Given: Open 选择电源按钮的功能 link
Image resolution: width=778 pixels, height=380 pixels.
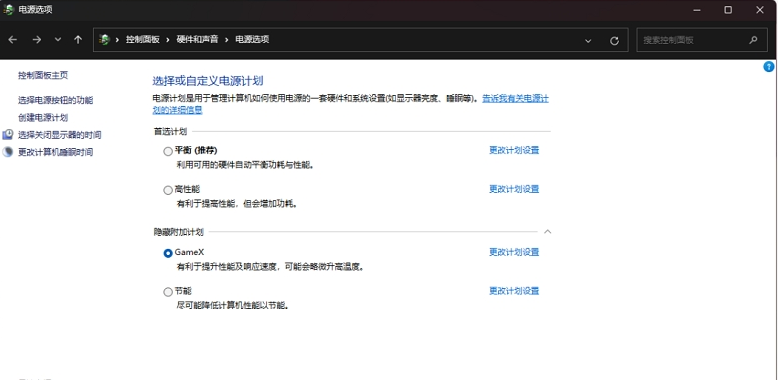Looking at the screenshot, I should click(x=56, y=100).
